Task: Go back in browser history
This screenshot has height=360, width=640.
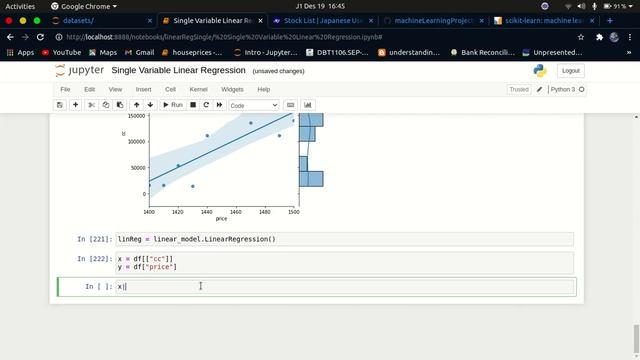Action: pos(10,37)
